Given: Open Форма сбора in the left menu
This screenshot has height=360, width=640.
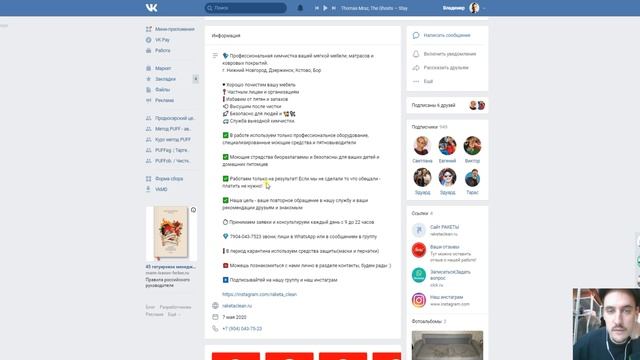Looking at the screenshot, I should (x=169, y=178).
